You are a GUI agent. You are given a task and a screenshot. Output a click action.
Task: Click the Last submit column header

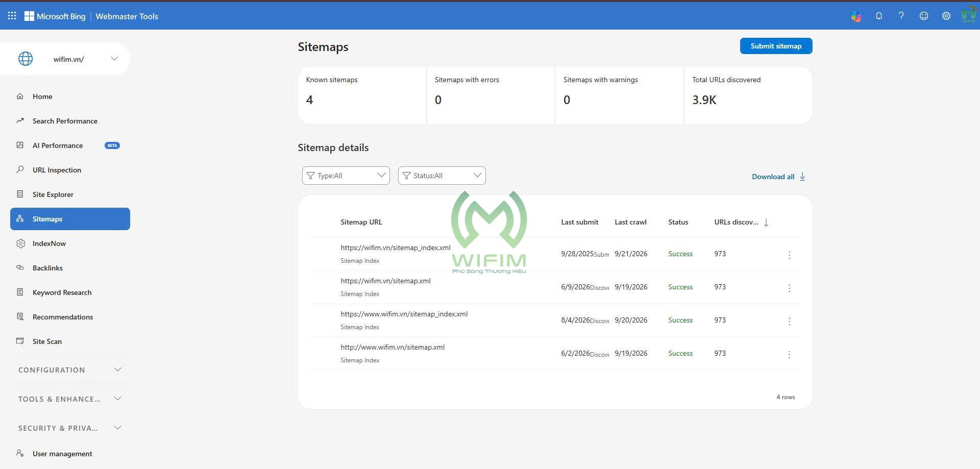(580, 222)
